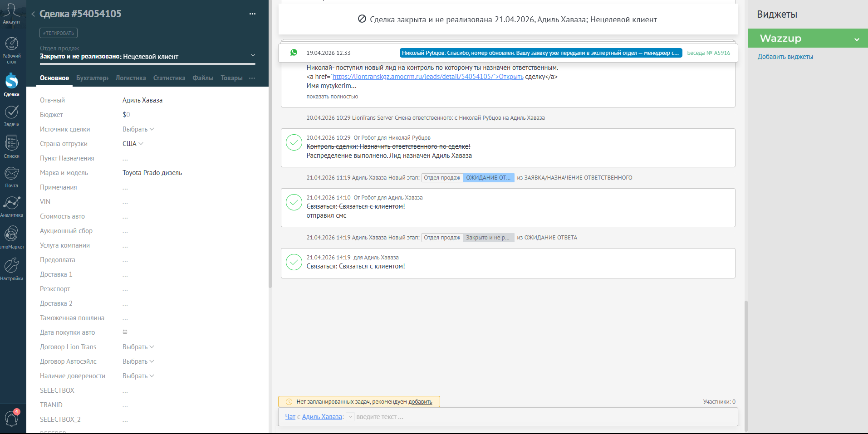Open Договор Lion Trans Выбрать dropdown
The height and width of the screenshot is (434, 868).
pos(138,347)
